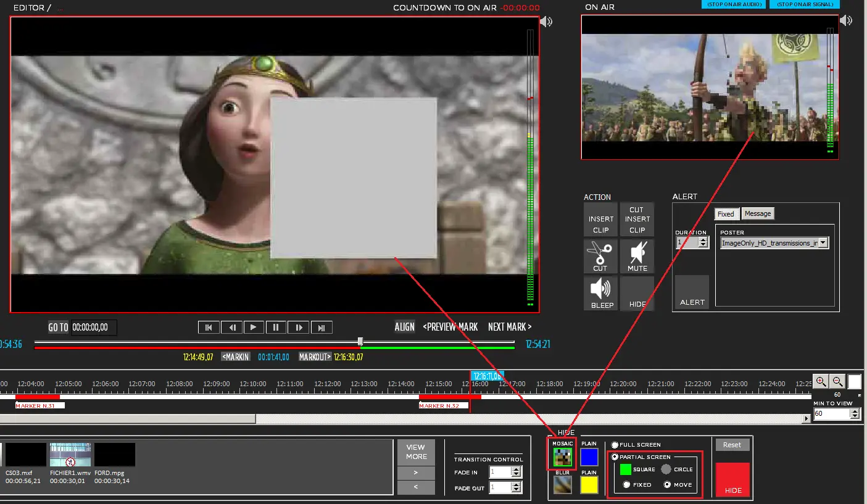Select the Fixed radio option

pyautogui.click(x=626, y=485)
